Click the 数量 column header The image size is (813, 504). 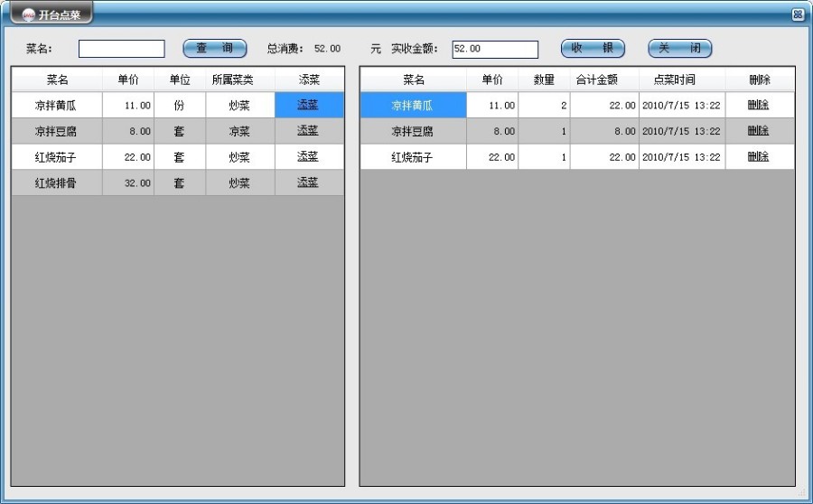point(544,79)
